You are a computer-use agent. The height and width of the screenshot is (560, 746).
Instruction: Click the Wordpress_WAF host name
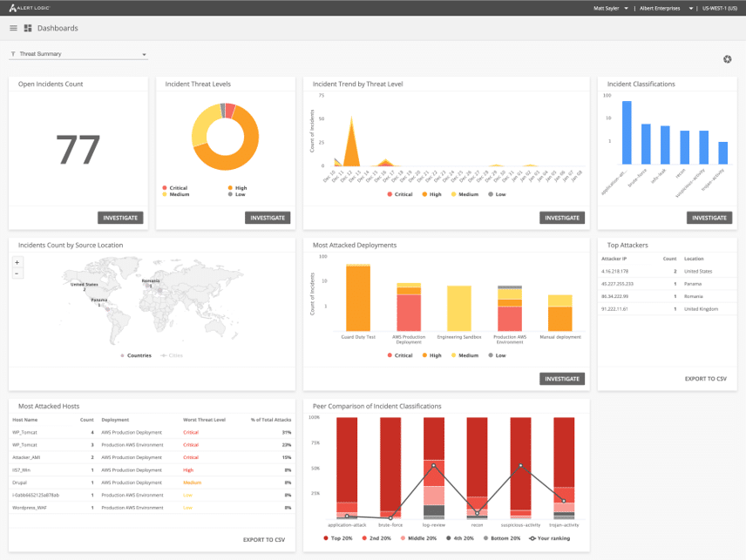(30, 508)
